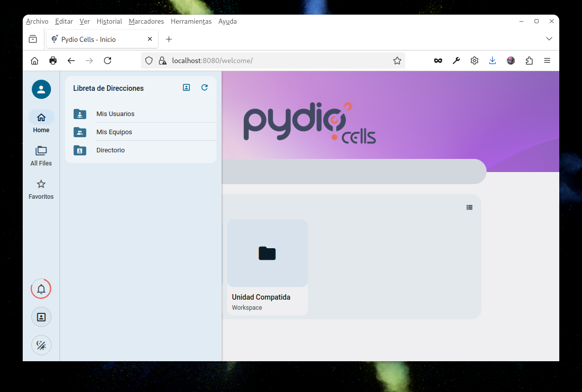Open the Ver menu

[85, 22]
